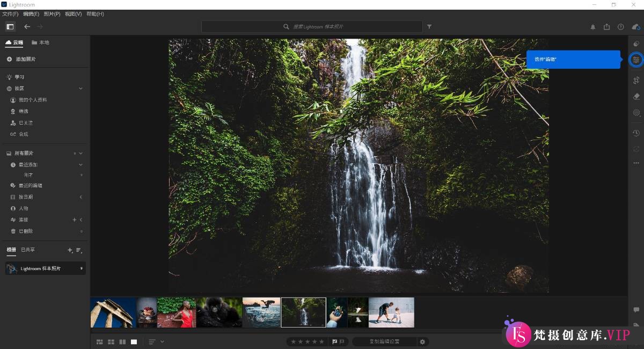
Task: Toggle the left panel visibility icon
Action: click(x=10, y=26)
